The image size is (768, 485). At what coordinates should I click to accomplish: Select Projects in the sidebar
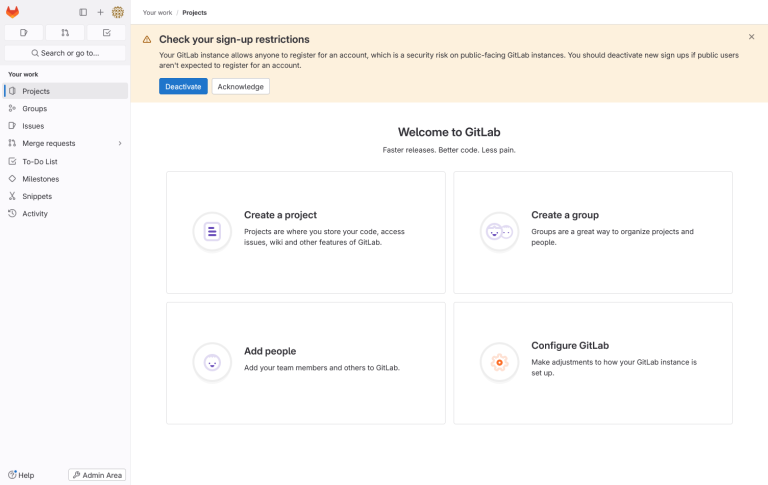[x=66, y=91]
